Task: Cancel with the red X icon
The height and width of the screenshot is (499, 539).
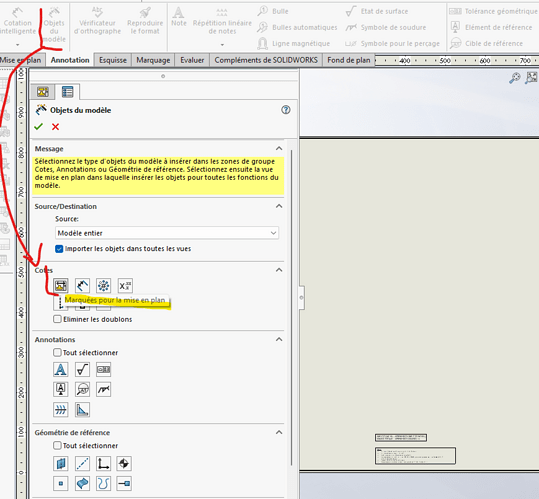Action: pyautogui.click(x=55, y=127)
